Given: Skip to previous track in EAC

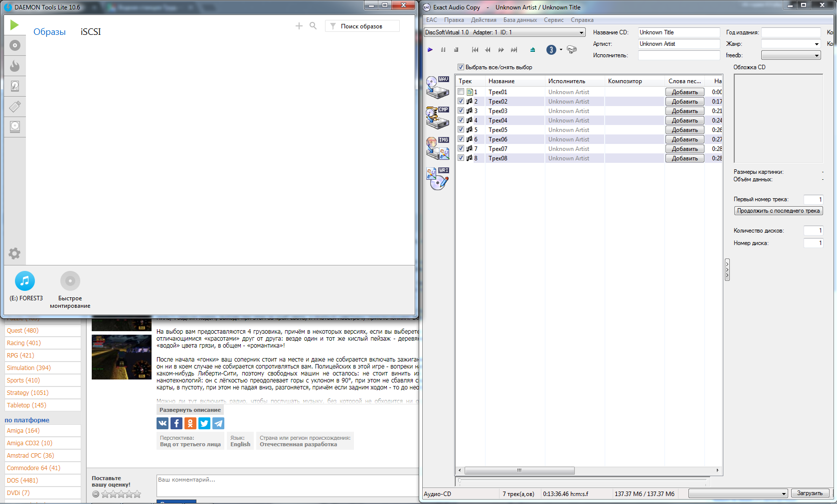Looking at the screenshot, I should [475, 50].
